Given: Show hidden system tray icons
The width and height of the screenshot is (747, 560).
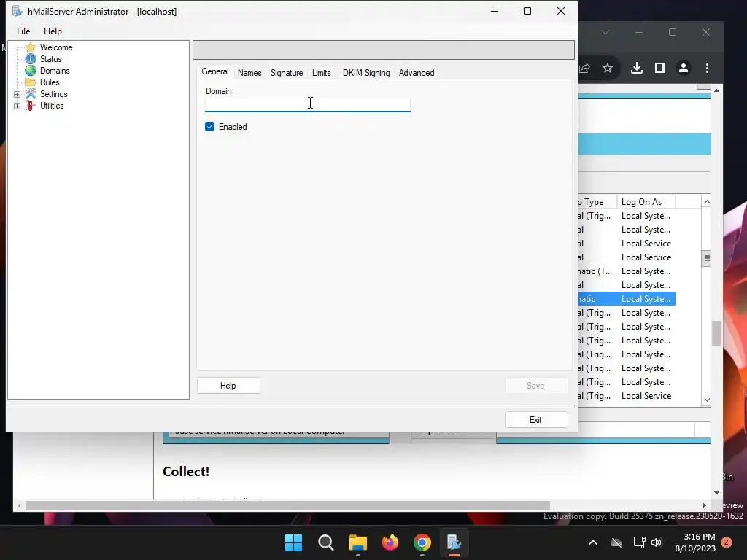Looking at the screenshot, I should pos(593,542).
